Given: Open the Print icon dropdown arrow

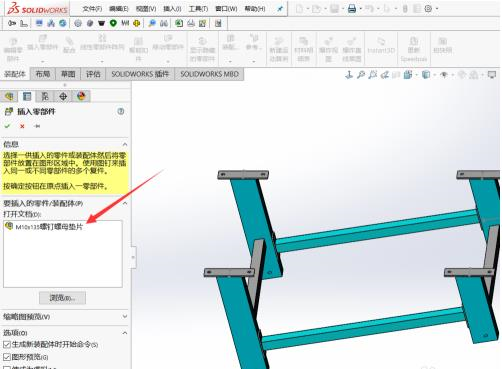Looking at the screenshot, I should tap(360, 9).
